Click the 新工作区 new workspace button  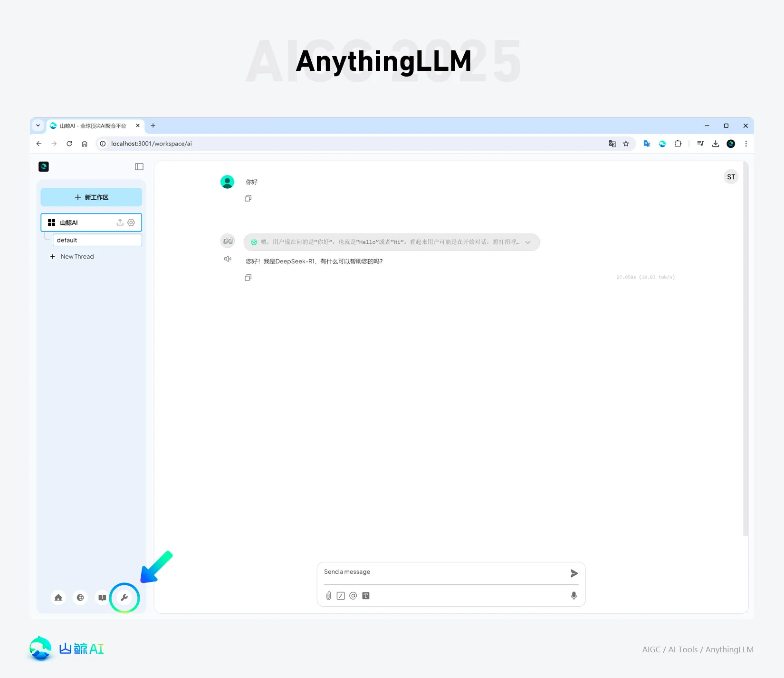[91, 197]
